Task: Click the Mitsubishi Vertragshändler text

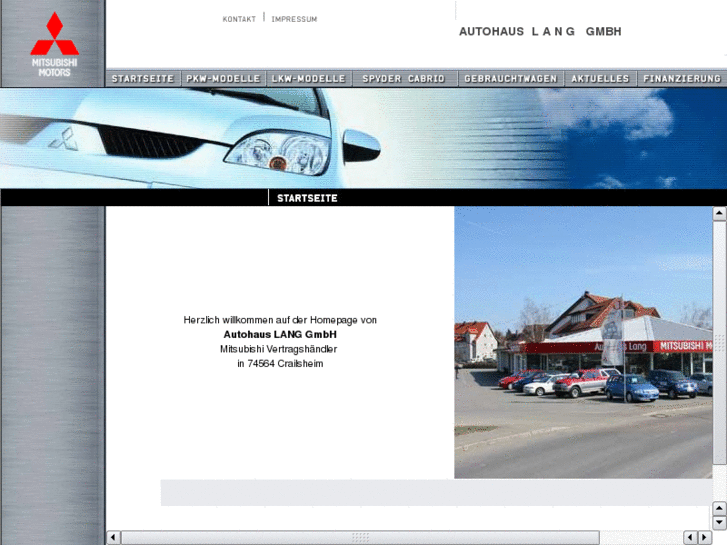Action: coord(278,349)
